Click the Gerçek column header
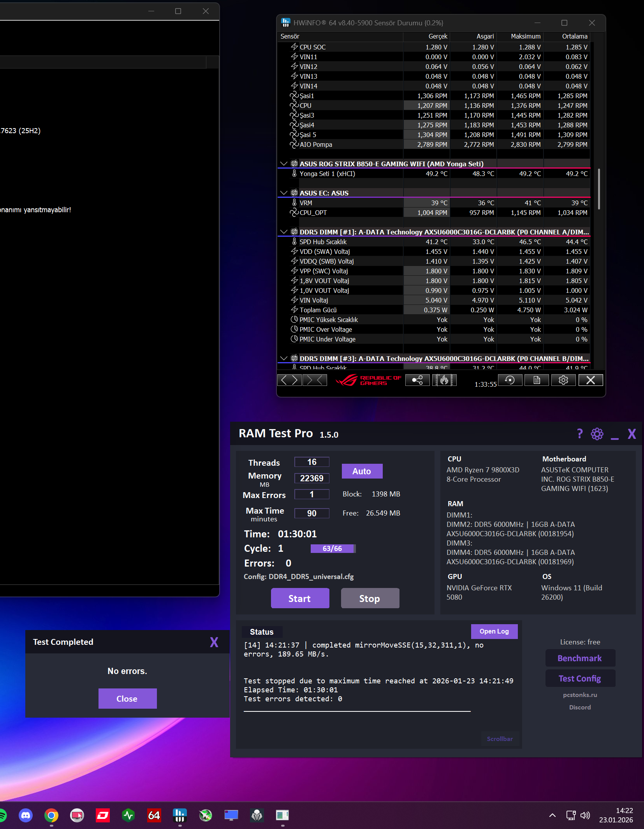 (426, 36)
